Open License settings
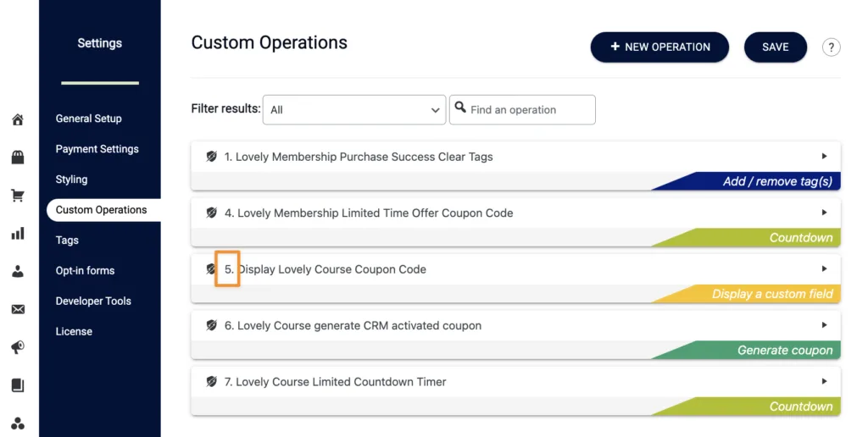The height and width of the screenshot is (437, 868). [74, 331]
